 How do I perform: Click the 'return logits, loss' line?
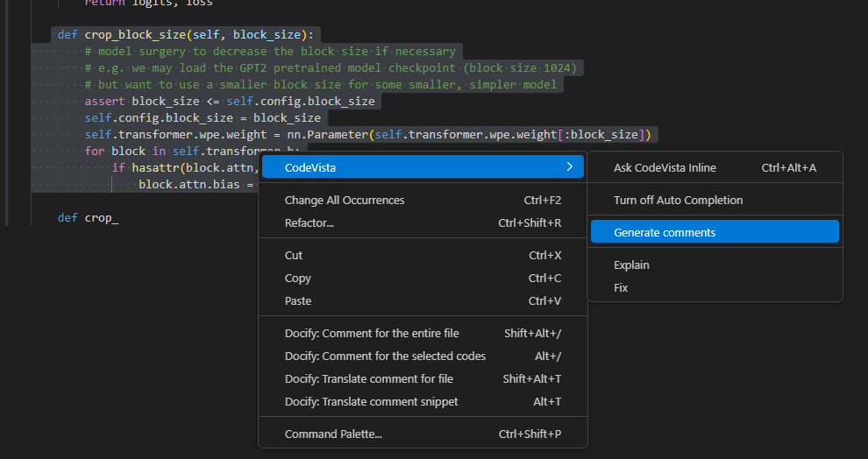point(148,4)
